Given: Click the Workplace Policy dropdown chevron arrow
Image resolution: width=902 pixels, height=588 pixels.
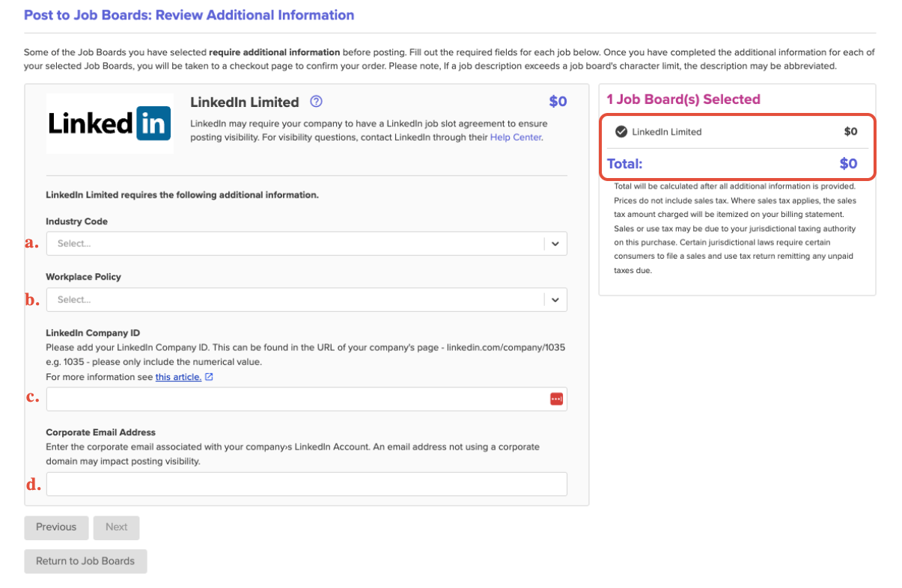Looking at the screenshot, I should [555, 300].
